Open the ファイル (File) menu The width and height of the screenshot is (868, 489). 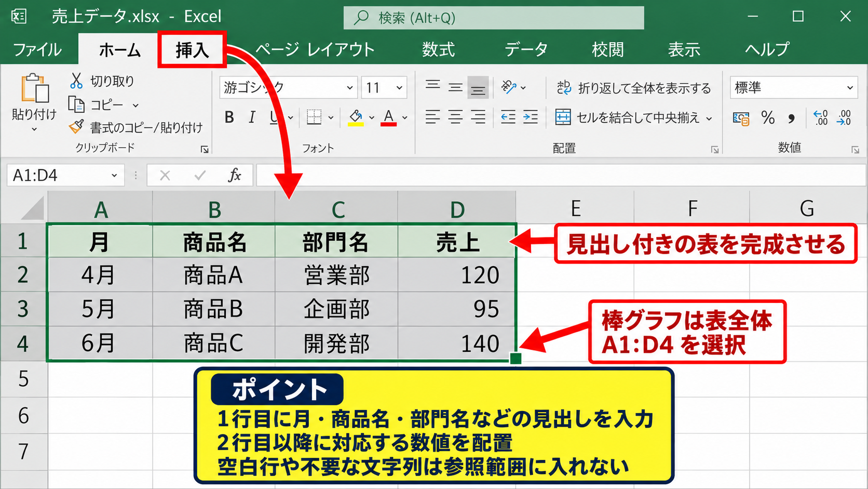[37, 50]
